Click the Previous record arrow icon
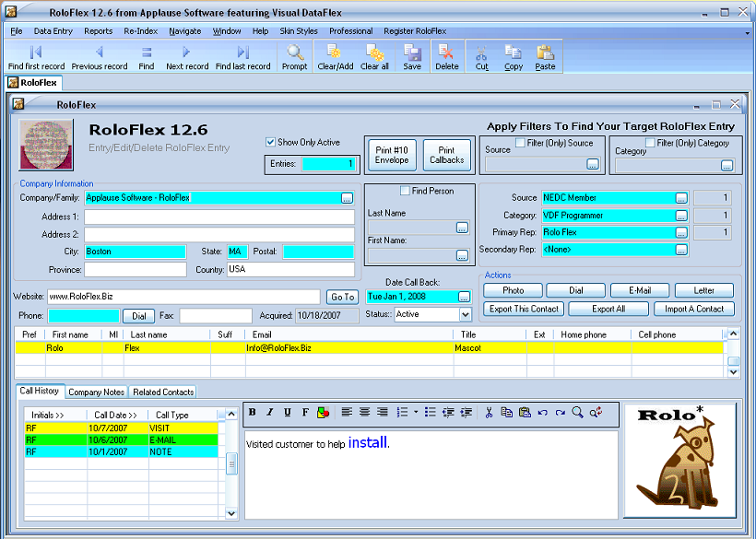The image size is (756, 539). coord(100,52)
